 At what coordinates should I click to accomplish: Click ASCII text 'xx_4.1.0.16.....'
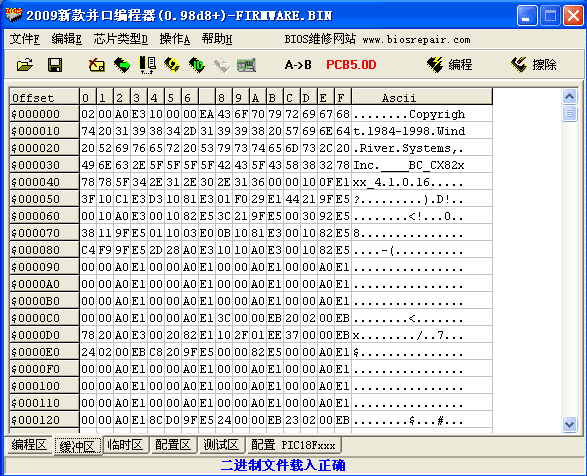(x=409, y=182)
